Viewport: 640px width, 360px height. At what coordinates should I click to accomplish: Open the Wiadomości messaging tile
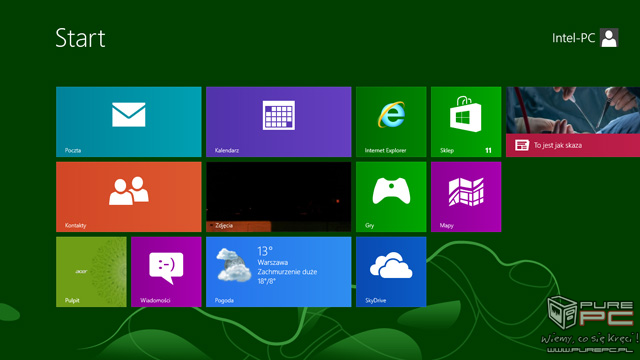point(166,272)
